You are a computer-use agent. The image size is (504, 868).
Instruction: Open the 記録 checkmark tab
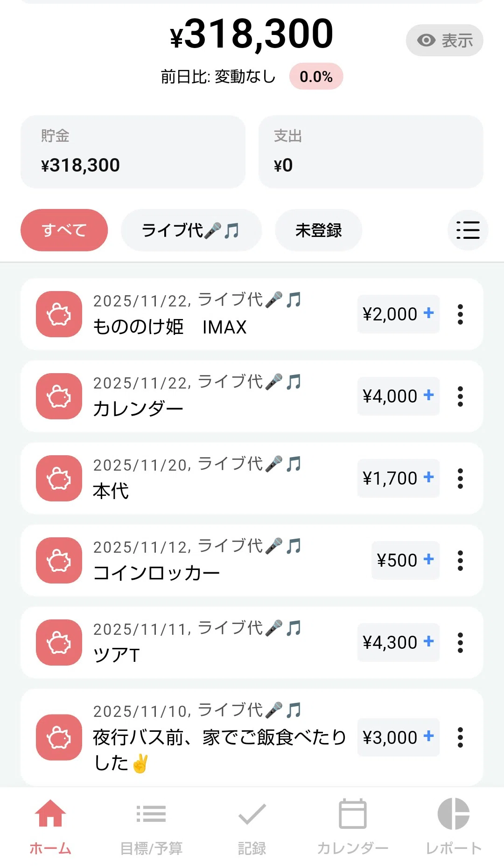[x=252, y=826]
